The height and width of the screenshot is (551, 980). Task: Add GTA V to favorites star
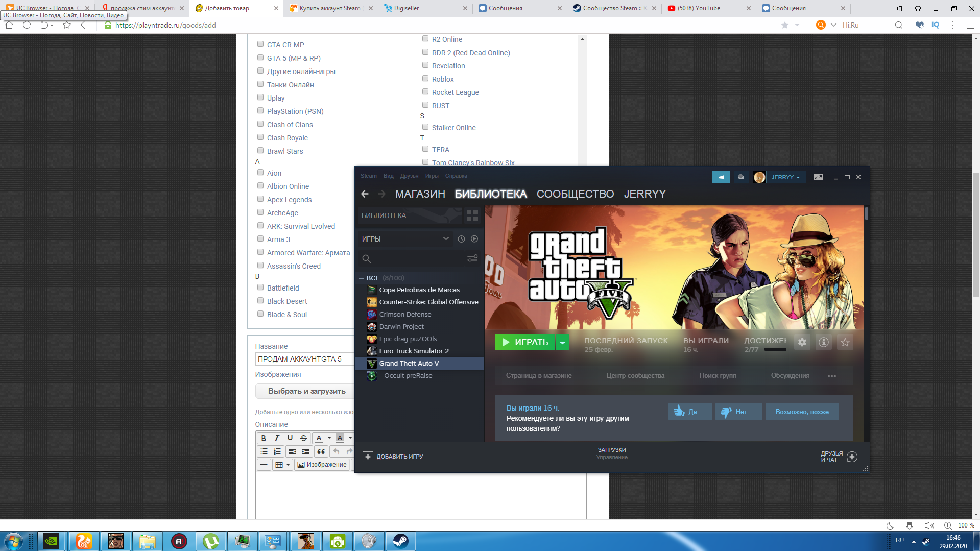[x=845, y=342]
